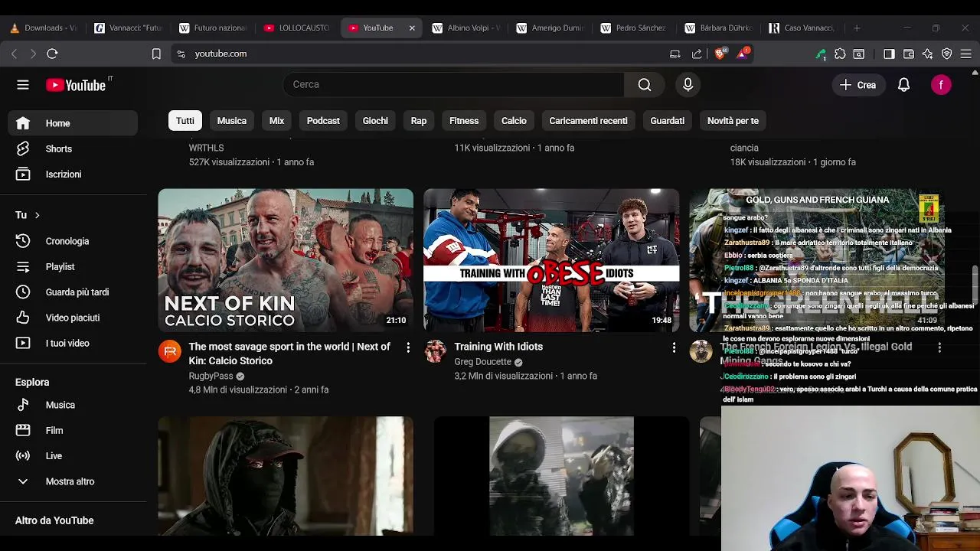Viewport: 980px width, 551px height.
Task: Open the Training With Idiots title link
Action: [x=498, y=347]
